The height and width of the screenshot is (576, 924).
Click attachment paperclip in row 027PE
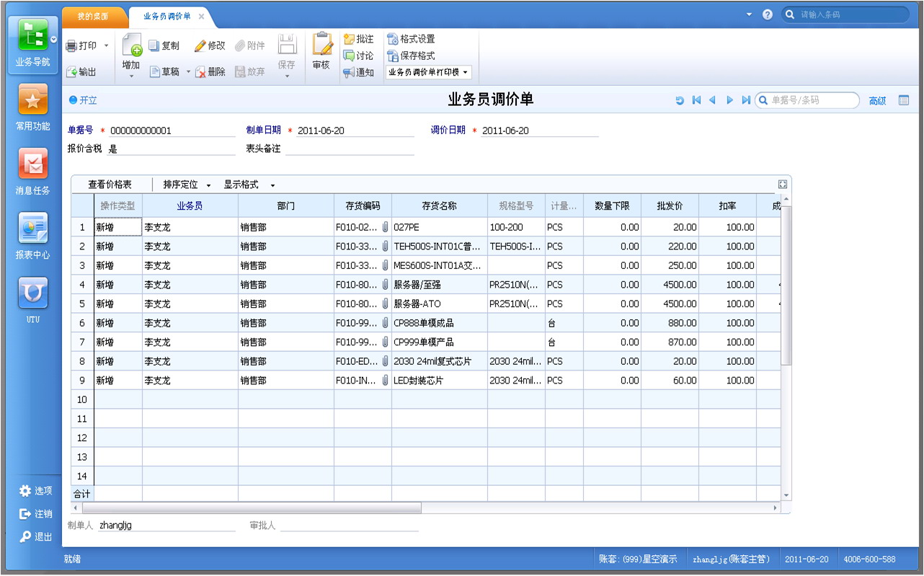385,227
